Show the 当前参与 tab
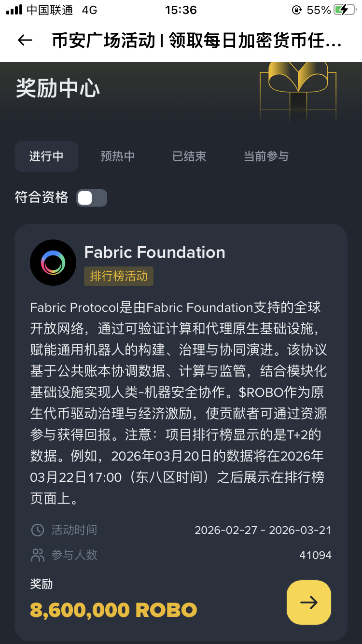 pyautogui.click(x=266, y=156)
